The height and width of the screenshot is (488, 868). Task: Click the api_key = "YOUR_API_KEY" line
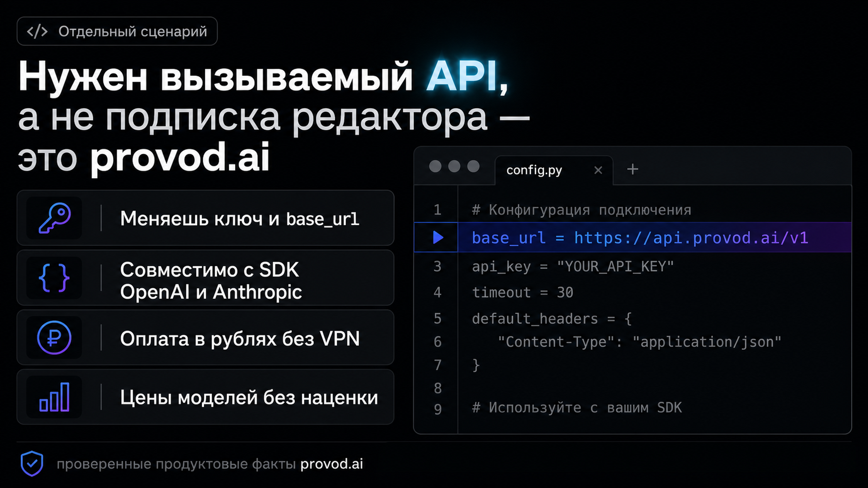click(573, 266)
